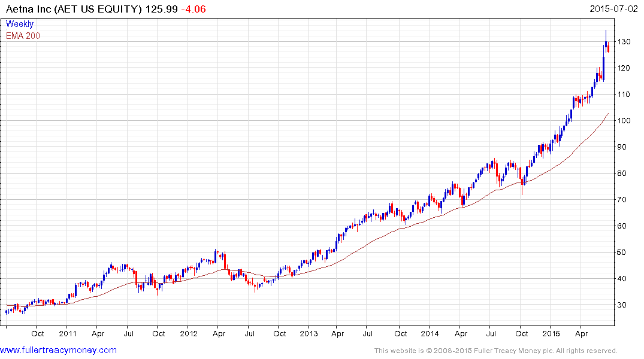Click the 40 price axis label
Image resolution: width=644 pixels, height=359 pixels.
(622, 279)
